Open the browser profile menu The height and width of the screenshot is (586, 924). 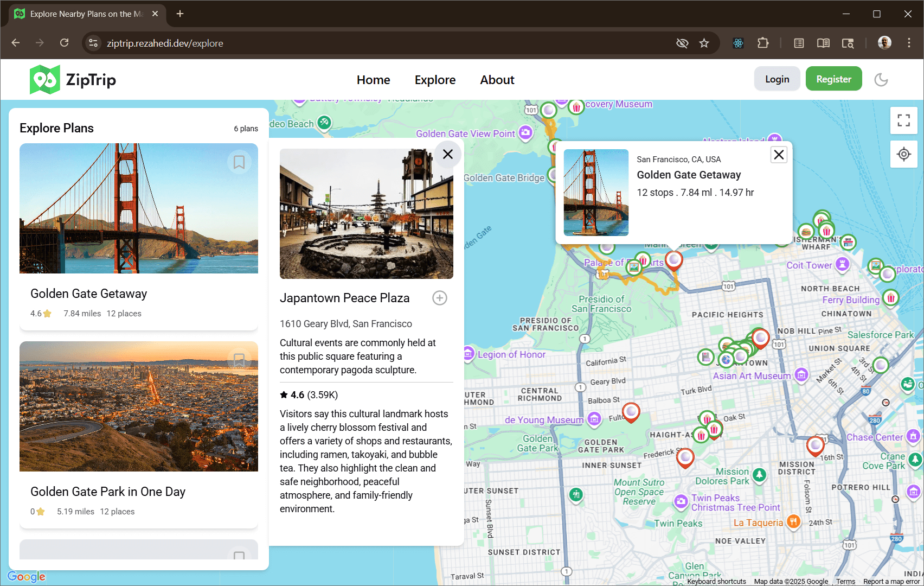(x=884, y=43)
